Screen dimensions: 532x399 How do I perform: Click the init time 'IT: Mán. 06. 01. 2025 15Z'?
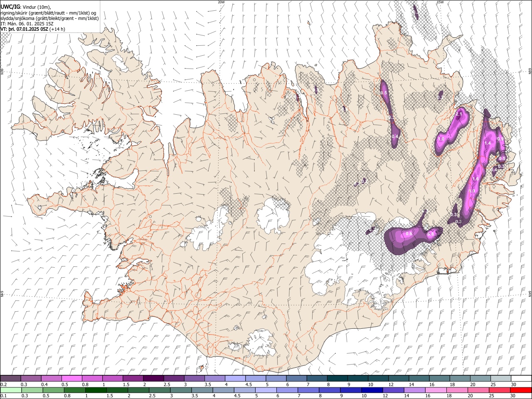pos(27,24)
